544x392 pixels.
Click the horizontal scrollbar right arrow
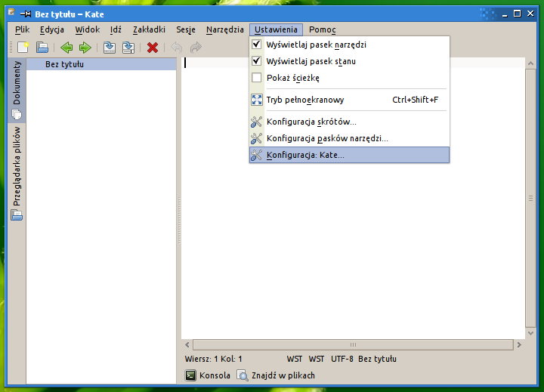point(519,345)
